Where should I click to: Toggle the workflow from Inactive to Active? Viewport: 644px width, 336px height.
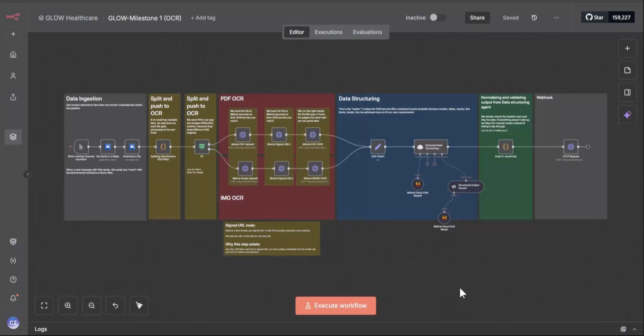click(x=437, y=17)
